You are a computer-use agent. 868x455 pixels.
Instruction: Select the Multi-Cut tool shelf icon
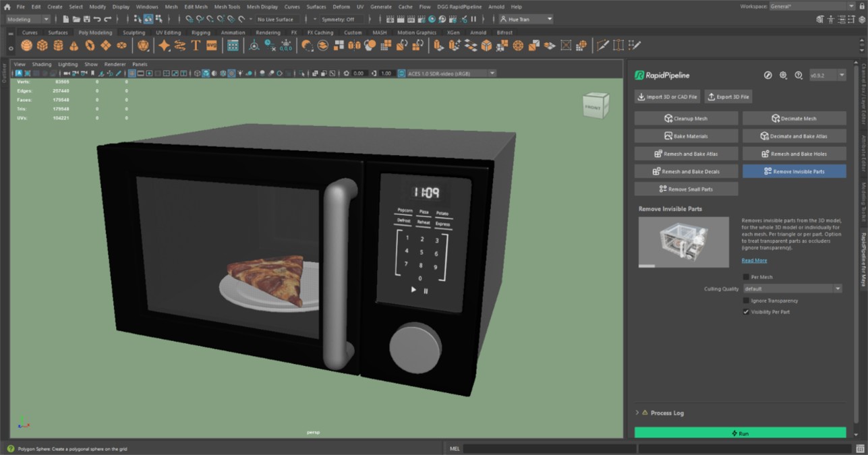click(x=602, y=45)
